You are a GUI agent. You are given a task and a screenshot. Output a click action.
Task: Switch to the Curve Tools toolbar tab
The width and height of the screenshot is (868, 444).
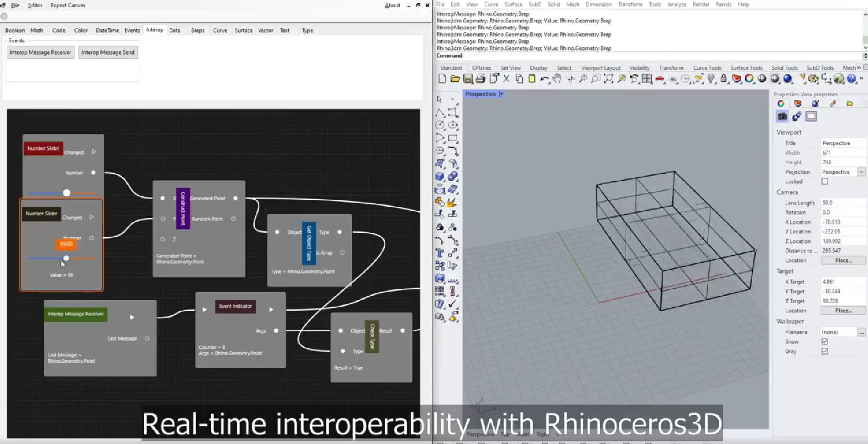707,68
